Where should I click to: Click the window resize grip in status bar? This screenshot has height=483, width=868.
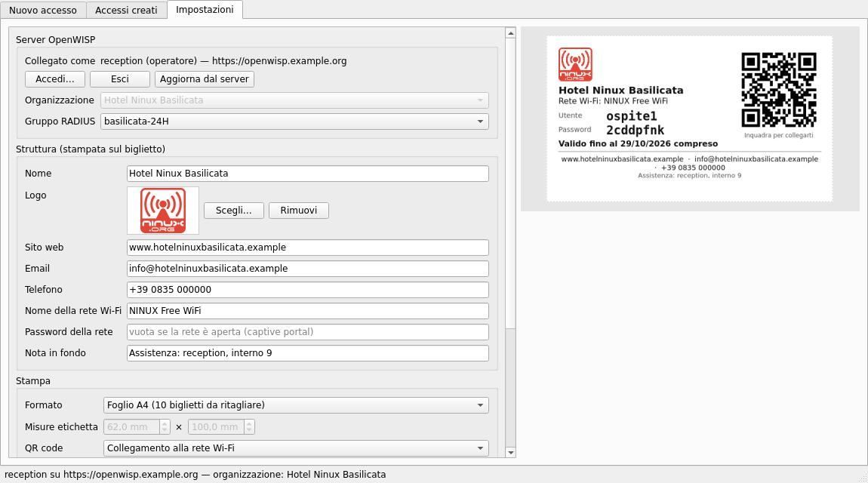[x=863, y=478]
